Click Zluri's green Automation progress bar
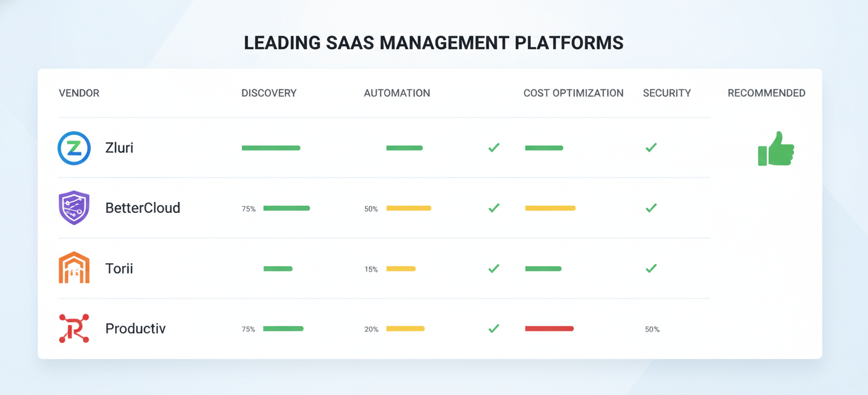 pos(405,148)
